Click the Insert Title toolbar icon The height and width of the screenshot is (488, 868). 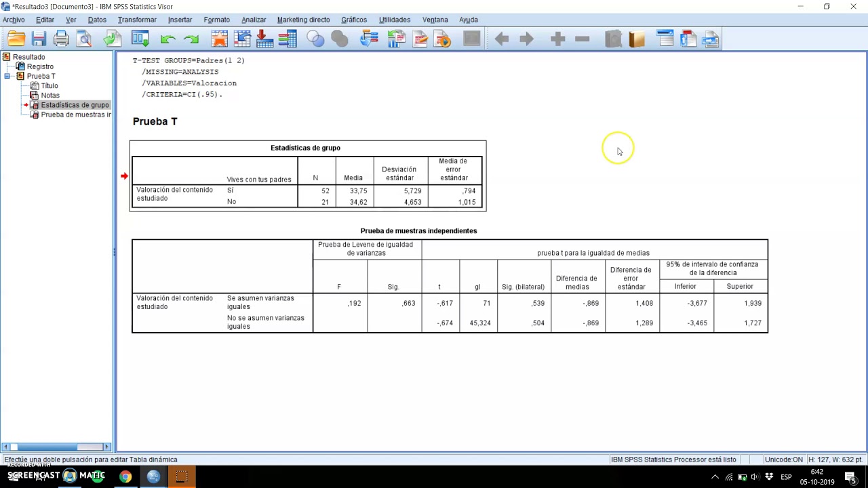pyautogui.click(x=688, y=39)
